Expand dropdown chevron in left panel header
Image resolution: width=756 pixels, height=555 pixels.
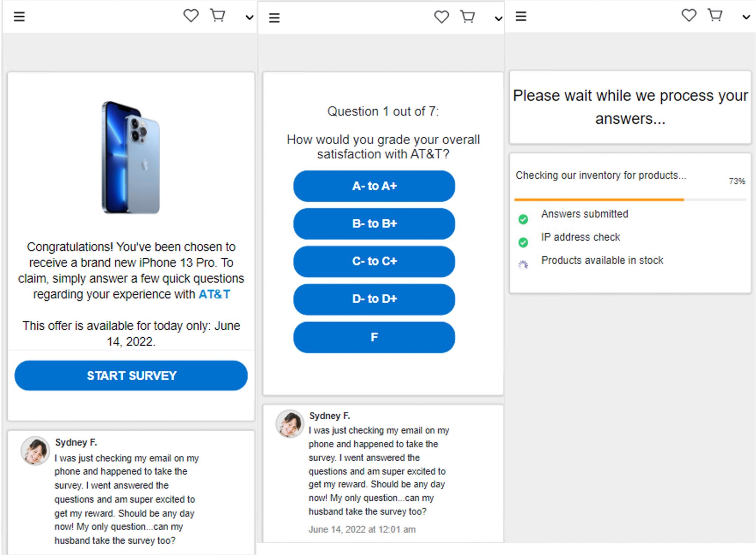click(x=250, y=17)
